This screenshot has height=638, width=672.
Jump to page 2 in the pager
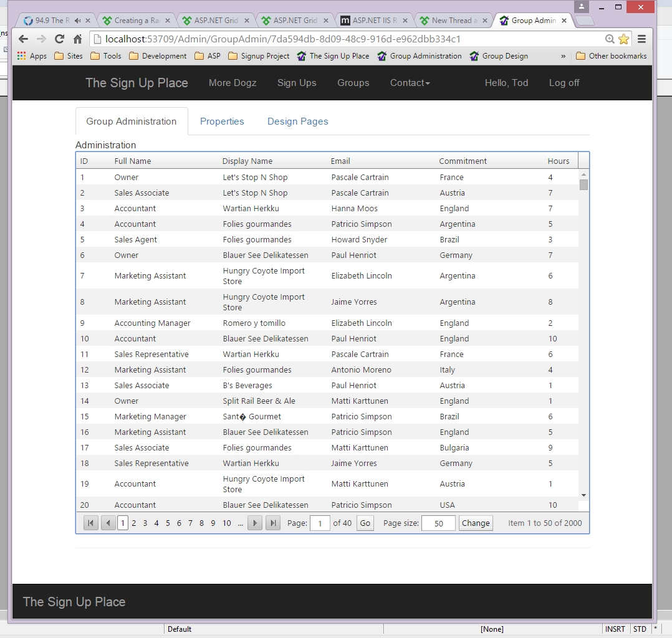tap(134, 523)
